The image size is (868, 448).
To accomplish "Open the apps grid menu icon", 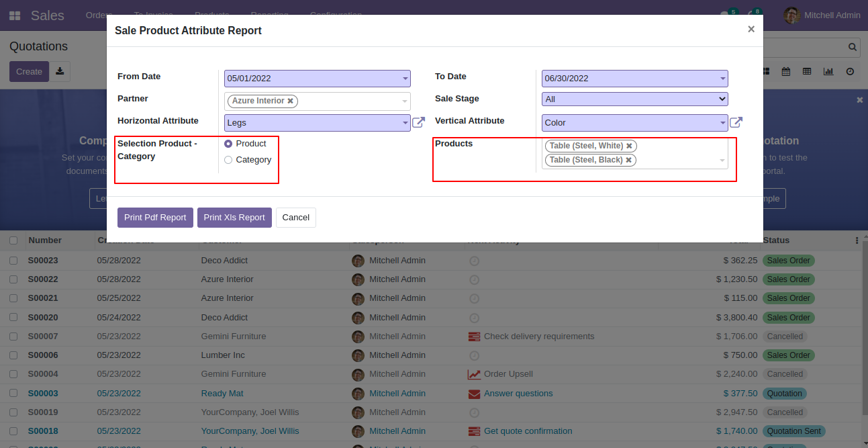I will [14, 15].
